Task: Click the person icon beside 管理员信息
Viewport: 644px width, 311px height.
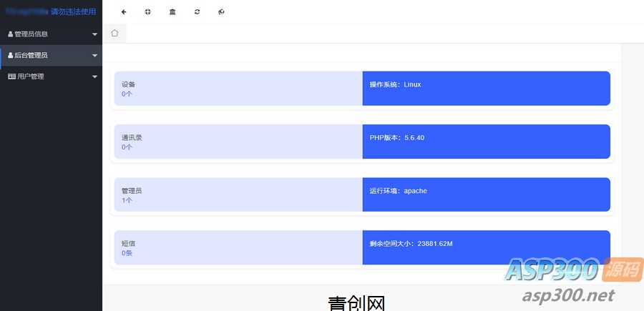Action: tap(10, 34)
